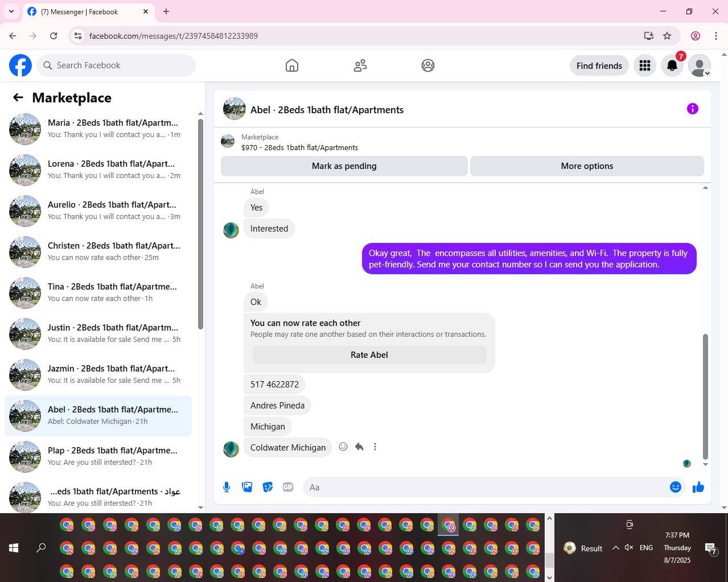The height and width of the screenshot is (582, 728).
Task: Go to the Home feed icon
Action: coord(292,65)
